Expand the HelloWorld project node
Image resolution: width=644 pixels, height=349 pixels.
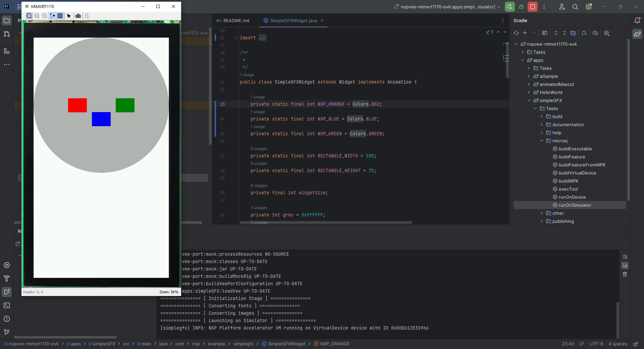pyautogui.click(x=529, y=93)
